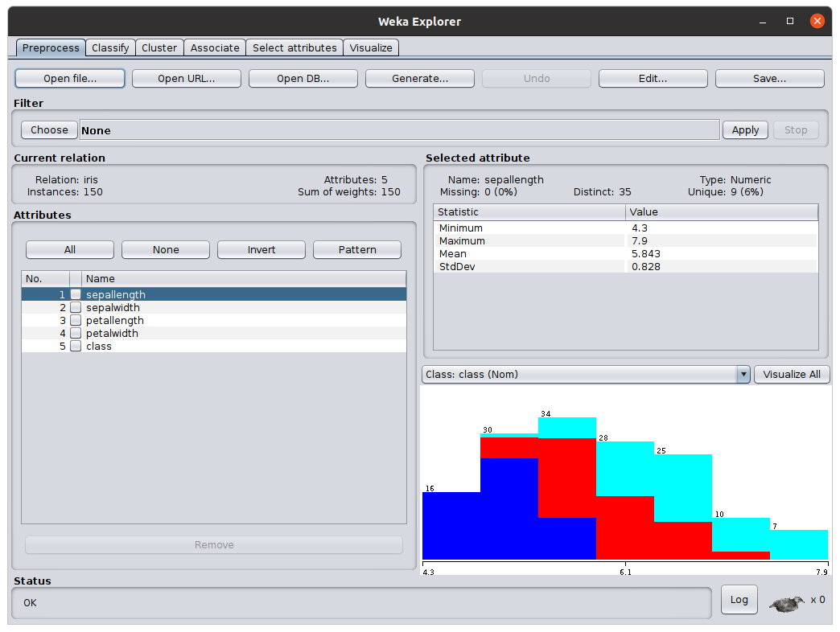Image resolution: width=840 pixels, height=632 pixels.
Task: Open the Class: class (Nom) dropdown arrow
Action: click(743, 375)
